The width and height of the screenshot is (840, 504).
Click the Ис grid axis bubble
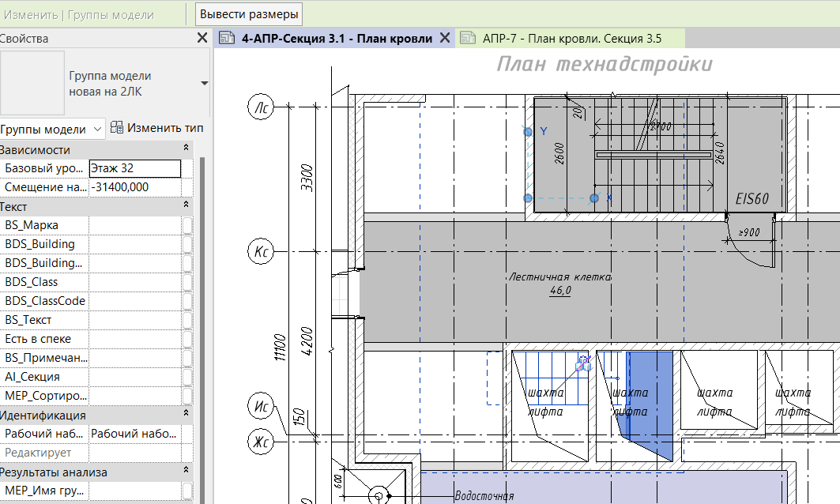(x=261, y=405)
